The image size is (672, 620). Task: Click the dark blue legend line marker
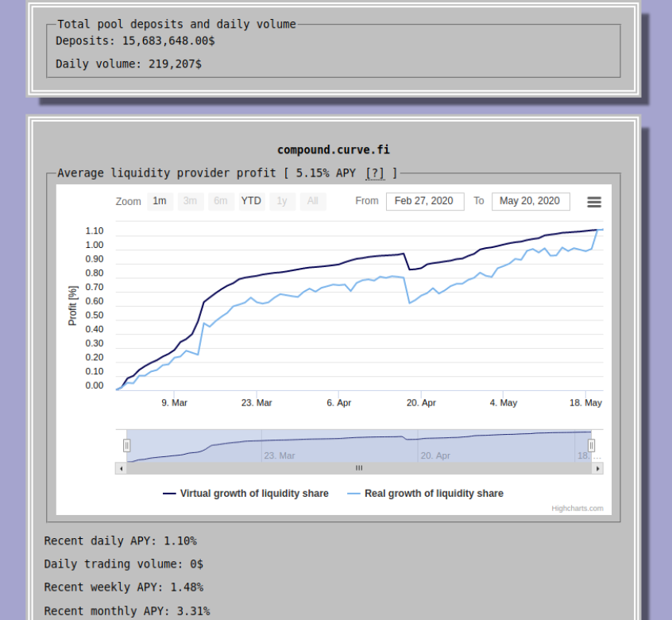(x=169, y=494)
